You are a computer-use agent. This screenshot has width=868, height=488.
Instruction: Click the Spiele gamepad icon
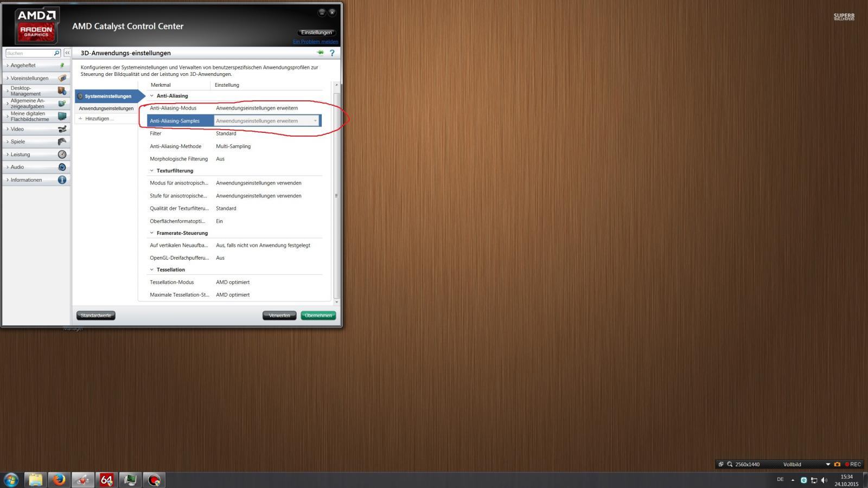pyautogui.click(x=62, y=142)
